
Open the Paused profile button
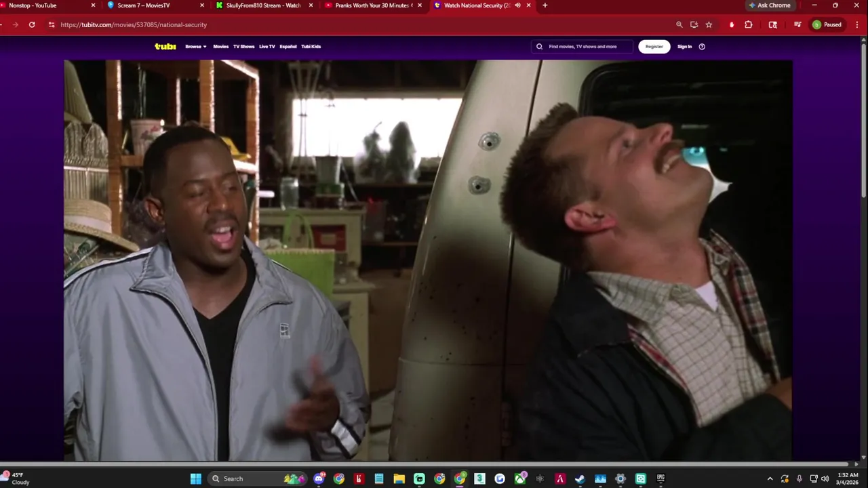point(827,24)
